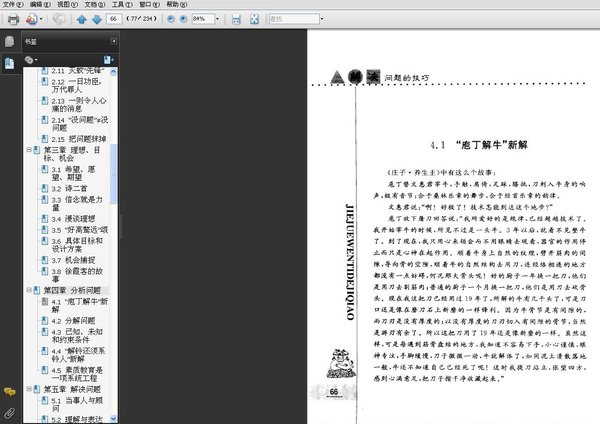
Task: Select bookmark 3.2 诗二首
Action: [x=69, y=188]
